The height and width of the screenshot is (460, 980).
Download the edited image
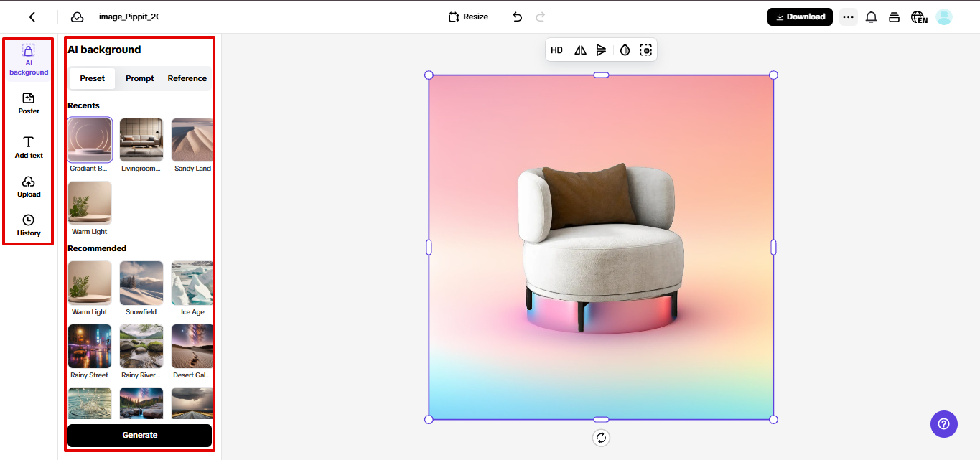click(799, 16)
